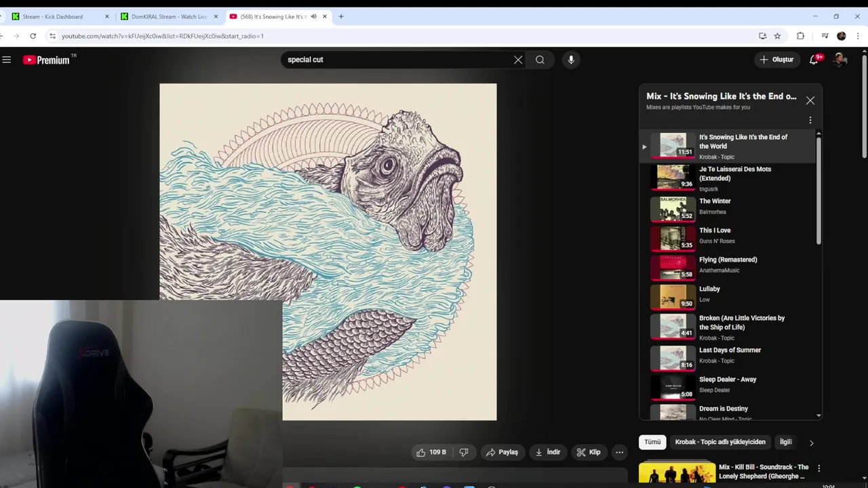Open Chrome three-dot menu
This screenshot has width=868, height=488.
tap(859, 36)
